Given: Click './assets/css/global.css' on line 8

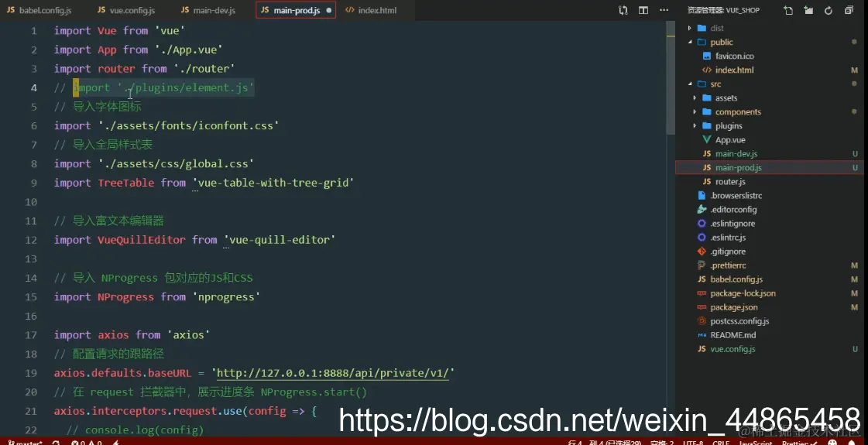Looking at the screenshot, I should 176,164.
